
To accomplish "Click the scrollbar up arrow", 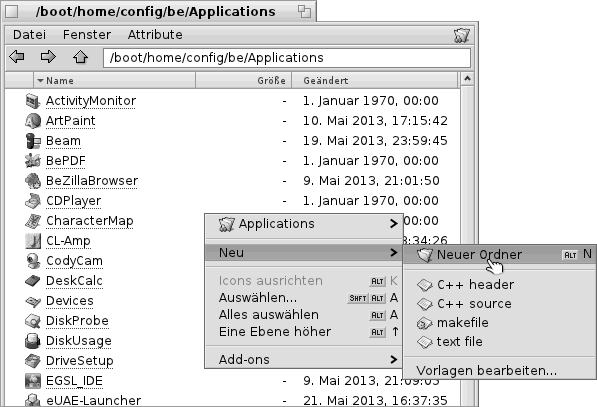I will (x=467, y=79).
